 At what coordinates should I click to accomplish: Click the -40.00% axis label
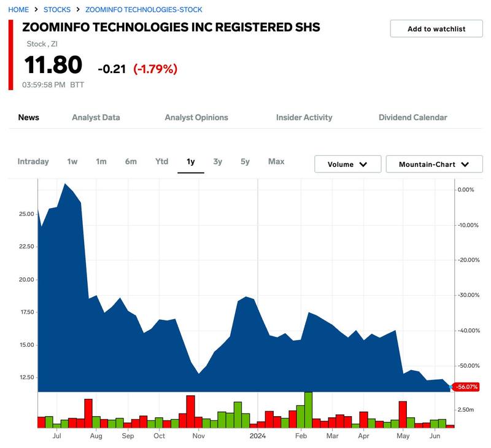click(x=468, y=331)
